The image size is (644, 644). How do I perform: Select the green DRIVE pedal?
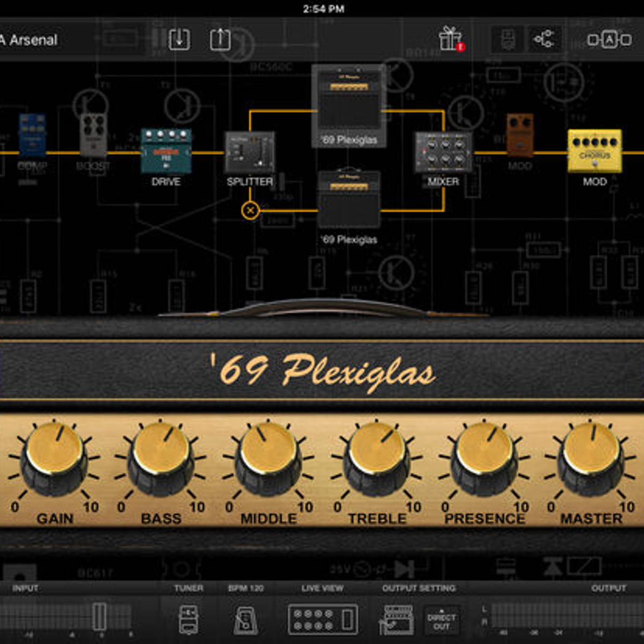[x=166, y=151]
